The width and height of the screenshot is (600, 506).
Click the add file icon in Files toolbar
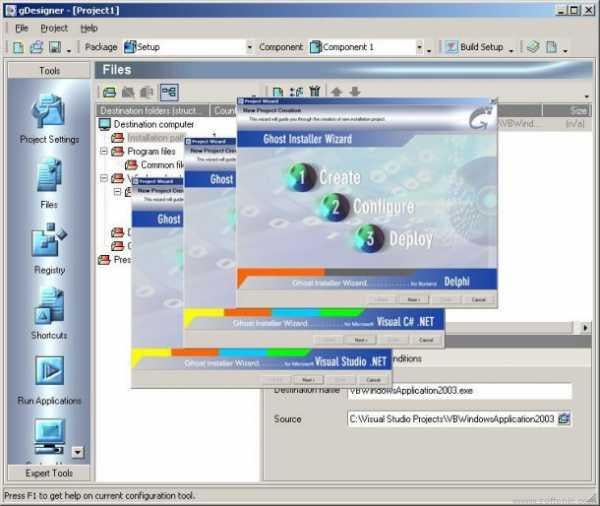pos(278,92)
